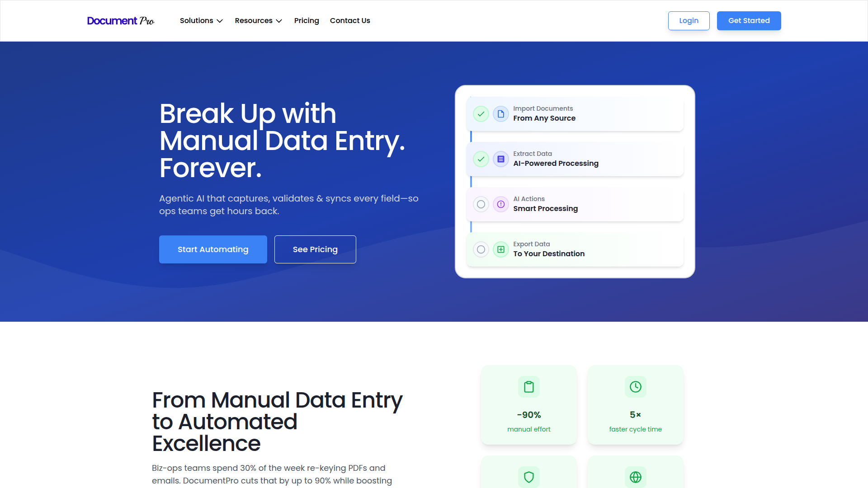Click the Export Data green plus icon
Viewport: 868px width, 488px height.
(501, 249)
